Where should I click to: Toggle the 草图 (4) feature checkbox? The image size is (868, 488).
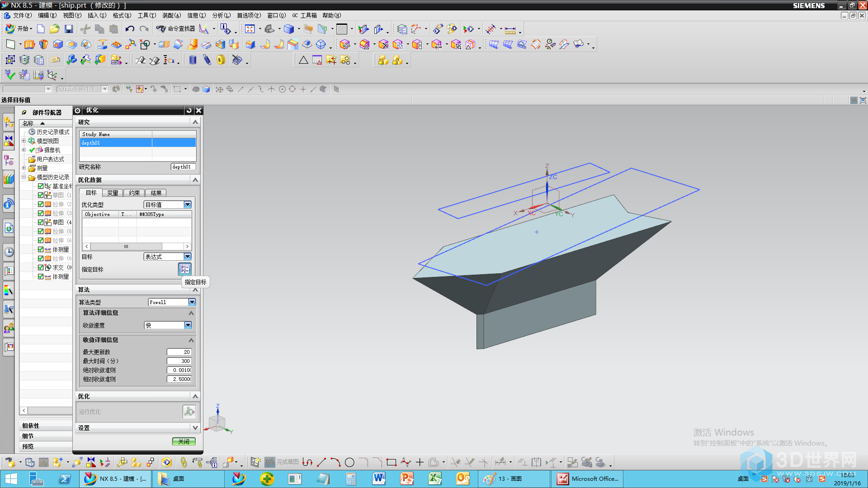click(41, 222)
